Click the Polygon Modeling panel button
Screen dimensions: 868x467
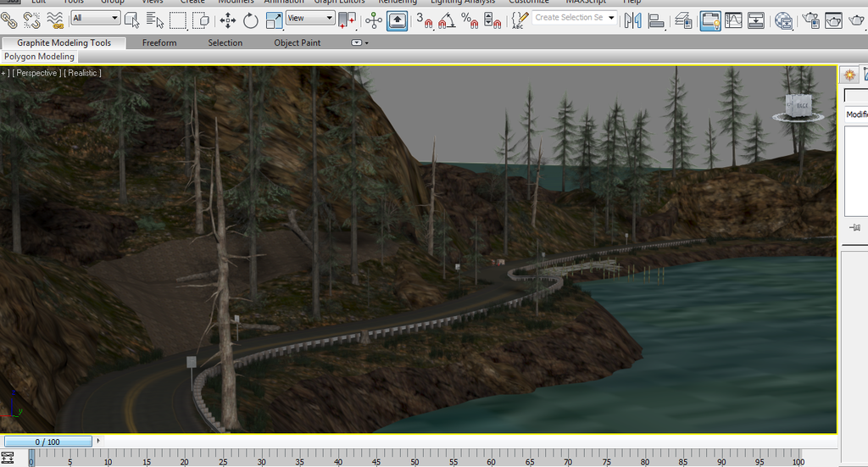[x=39, y=57]
